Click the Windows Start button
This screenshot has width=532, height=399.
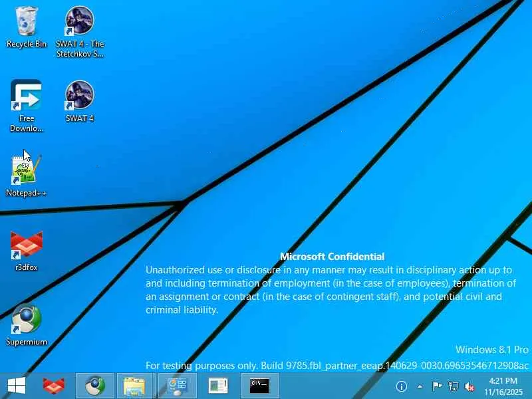coord(17,386)
